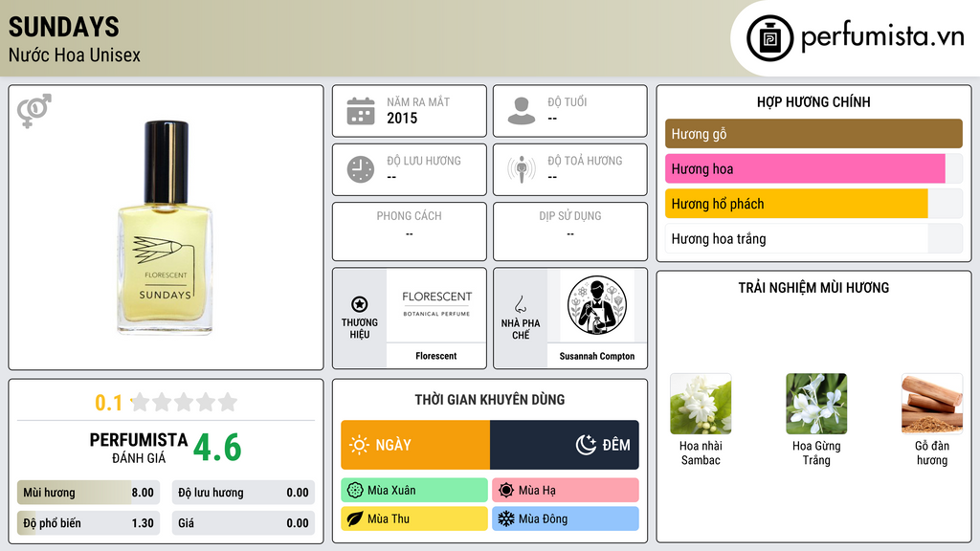The width and height of the screenshot is (980, 551).
Task: Click the Trải nghiệm mùi hương heading
Action: tap(813, 288)
